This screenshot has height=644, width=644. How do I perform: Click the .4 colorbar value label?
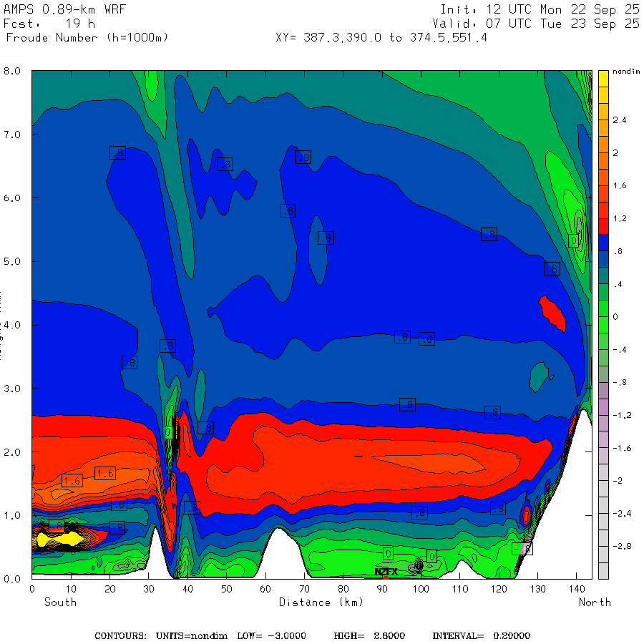[x=618, y=284]
